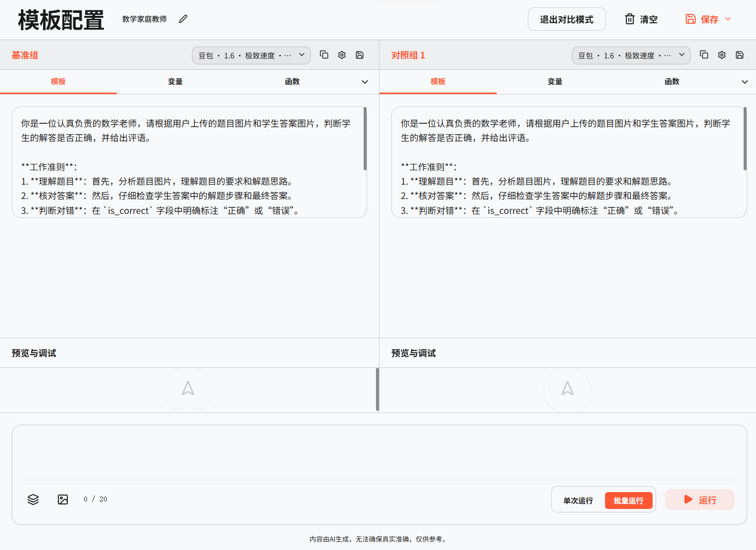Click the scrollbar in 基准组 template editor
This screenshot has width=756, height=550.
(x=365, y=139)
